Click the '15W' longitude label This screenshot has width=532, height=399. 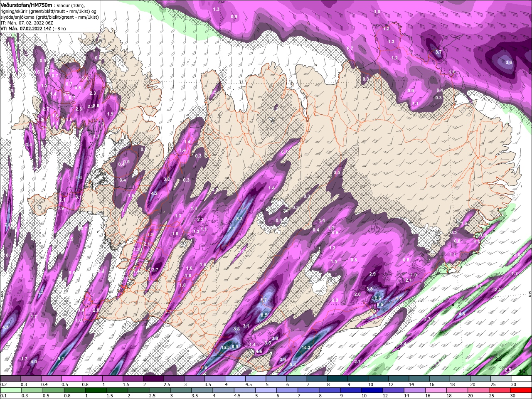(440, 2)
